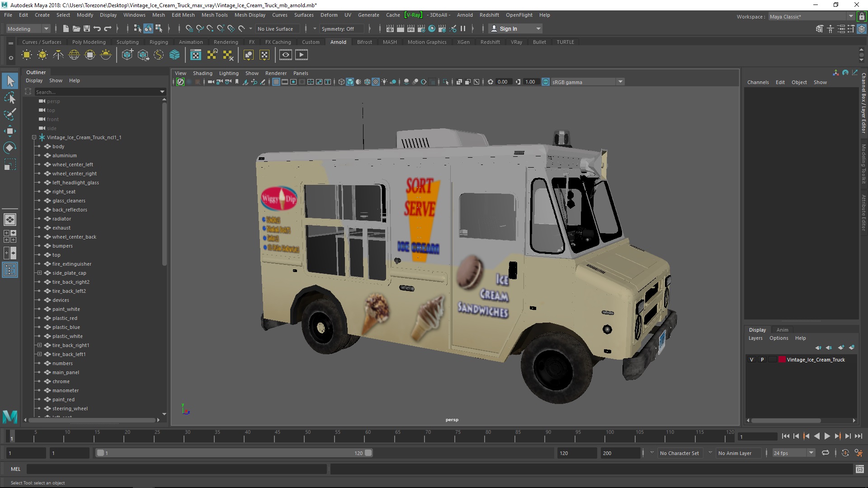Enable Wireframe display icon in viewport
868x488 pixels.
click(x=342, y=82)
